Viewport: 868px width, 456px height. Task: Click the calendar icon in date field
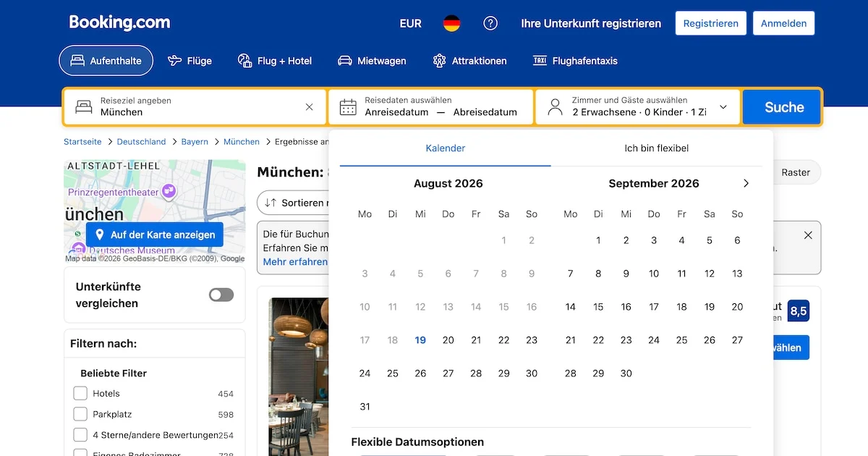coord(348,107)
